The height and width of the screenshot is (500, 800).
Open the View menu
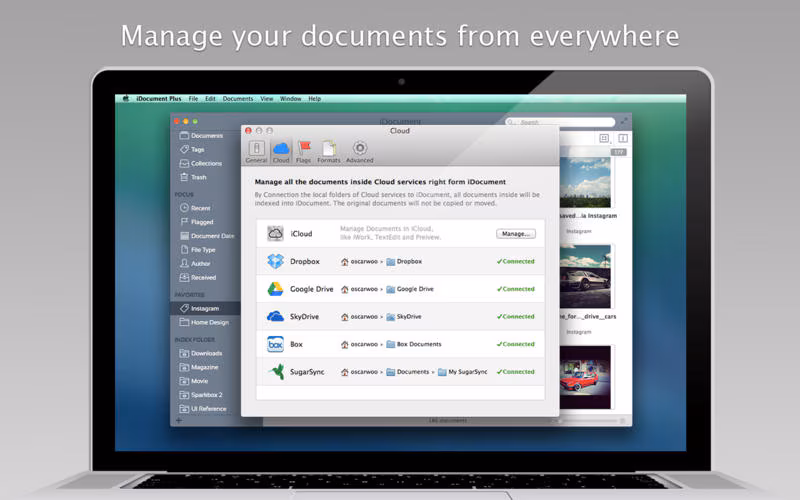(x=267, y=98)
